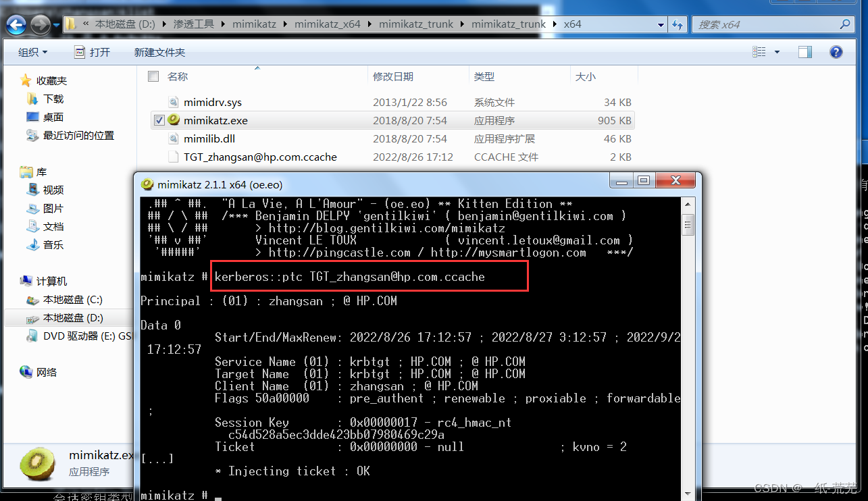This screenshot has height=501, width=868.
Task: Click the 2013/1/22 8:56 date cell
Action: click(410, 103)
